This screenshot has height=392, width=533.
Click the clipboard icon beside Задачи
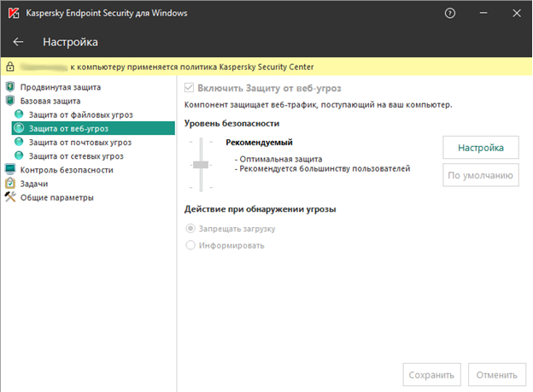click(10, 184)
